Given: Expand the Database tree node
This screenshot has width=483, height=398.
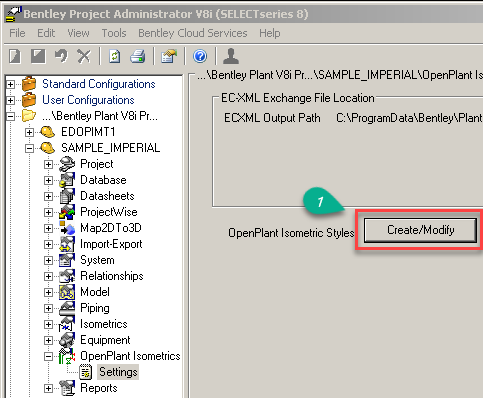Looking at the screenshot, I should [x=48, y=180].
